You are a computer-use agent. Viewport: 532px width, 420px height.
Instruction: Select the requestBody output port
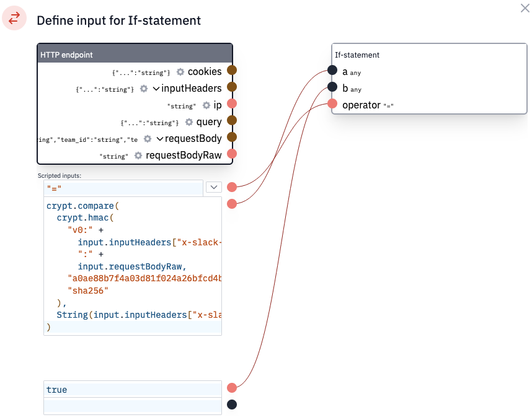point(232,137)
